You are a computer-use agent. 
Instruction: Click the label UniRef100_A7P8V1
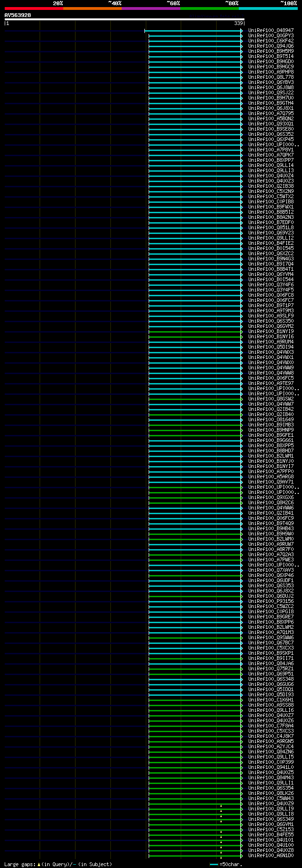click(271, 150)
